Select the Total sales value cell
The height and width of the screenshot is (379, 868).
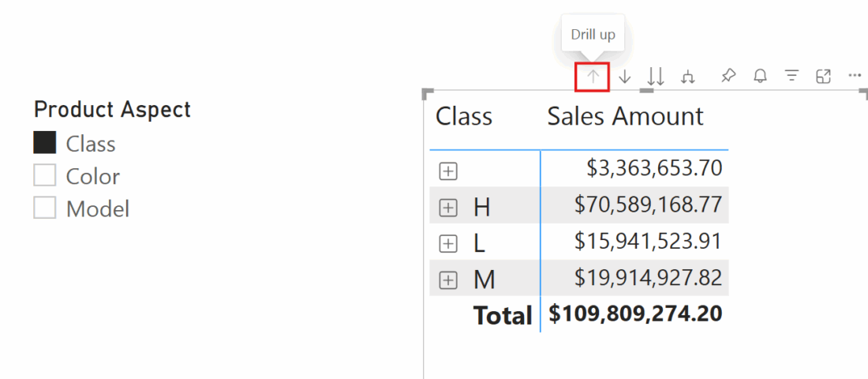tap(635, 314)
